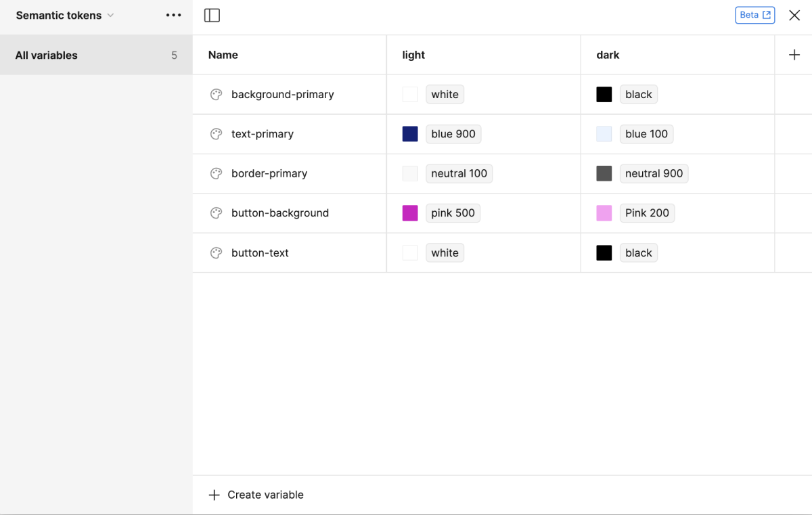Click the pink 500 color swatch
812x515 pixels.
point(410,213)
